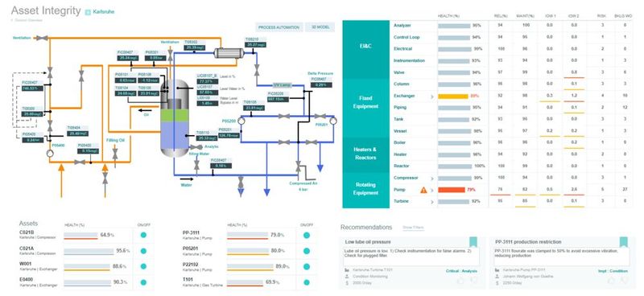644x296 pixels.
Task: Open the Analyzer row link
Action: [402, 26]
